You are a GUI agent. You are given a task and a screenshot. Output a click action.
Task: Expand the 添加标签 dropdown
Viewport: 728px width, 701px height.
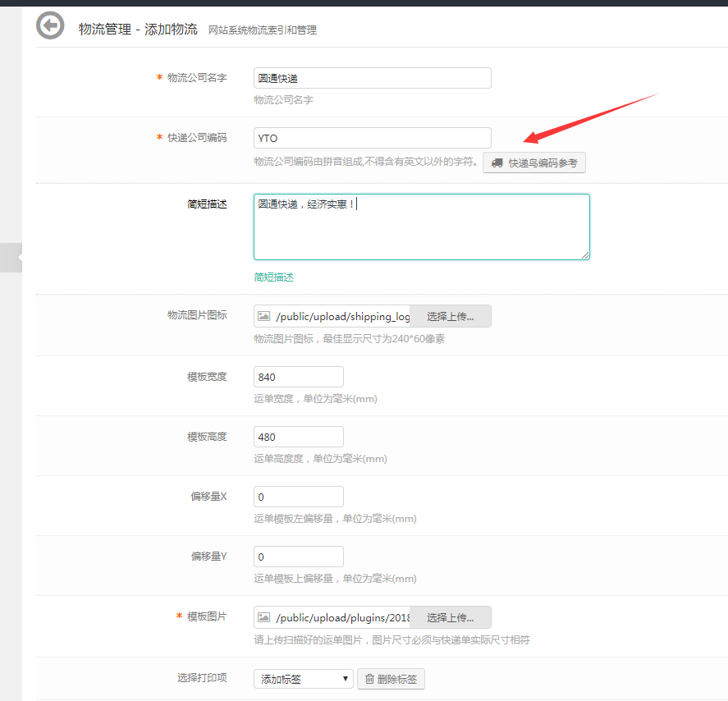(x=304, y=679)
